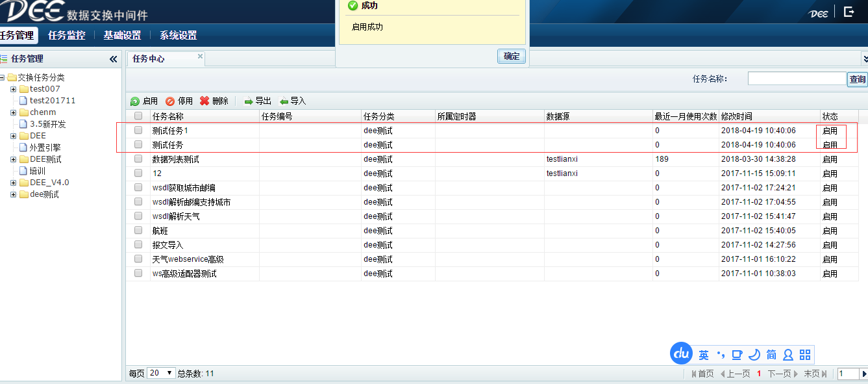Check the box for 航班 row
This screenshot has width=868, height=384.
pos(138,230)
